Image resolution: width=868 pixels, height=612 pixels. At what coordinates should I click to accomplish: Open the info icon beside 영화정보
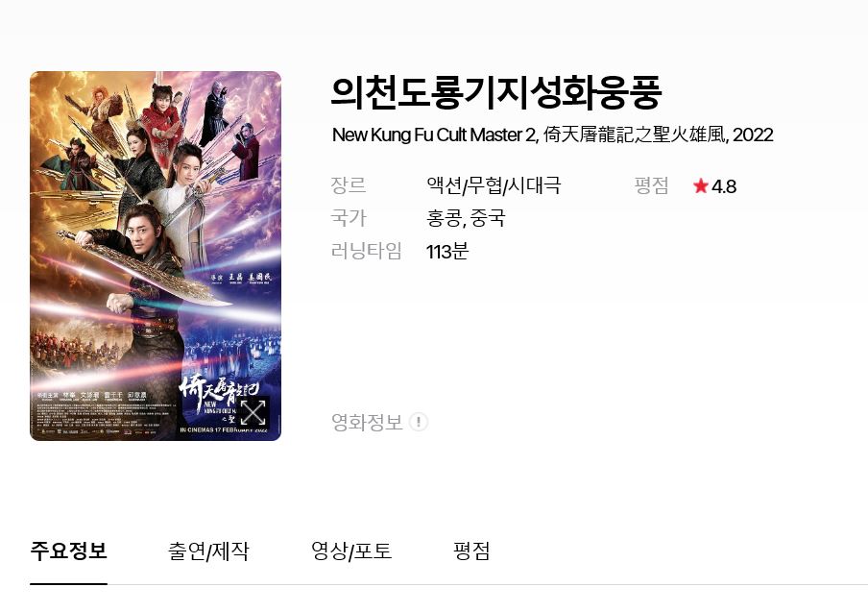coord(419,422)
